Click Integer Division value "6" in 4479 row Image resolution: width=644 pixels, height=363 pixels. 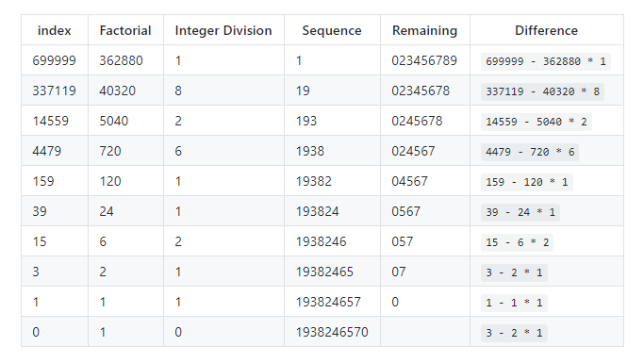tap(178, 151)
